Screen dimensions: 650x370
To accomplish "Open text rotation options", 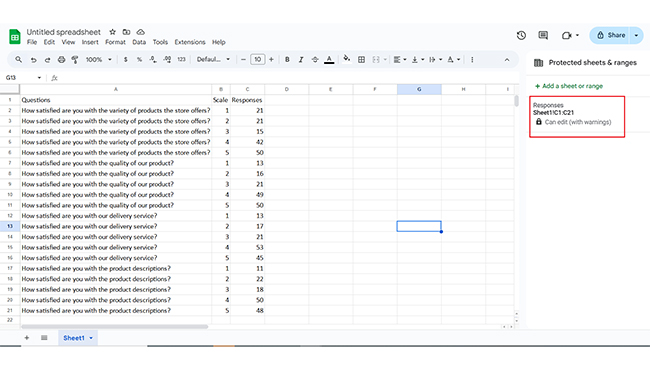I will coord(454,60).
